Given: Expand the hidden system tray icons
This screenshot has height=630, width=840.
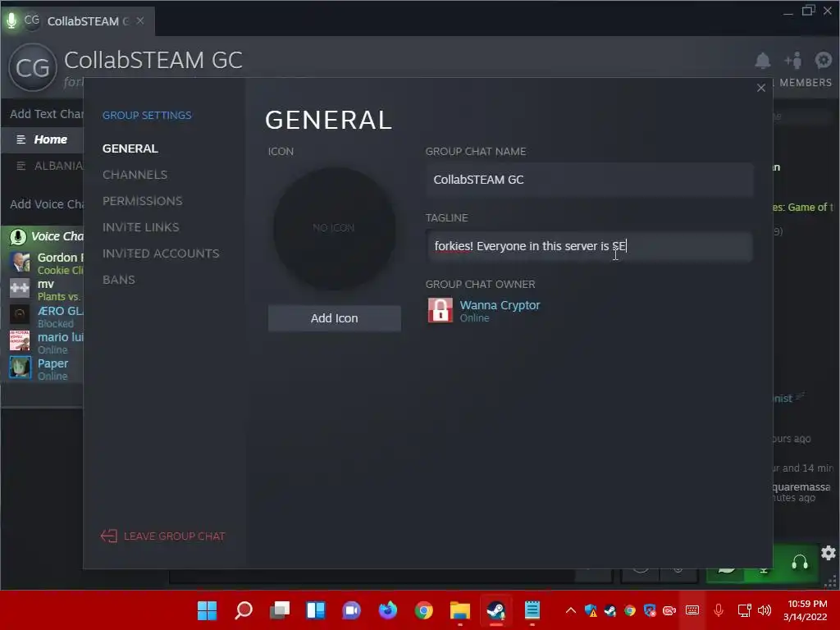Looking at the screenshot, I should (571, 610).
